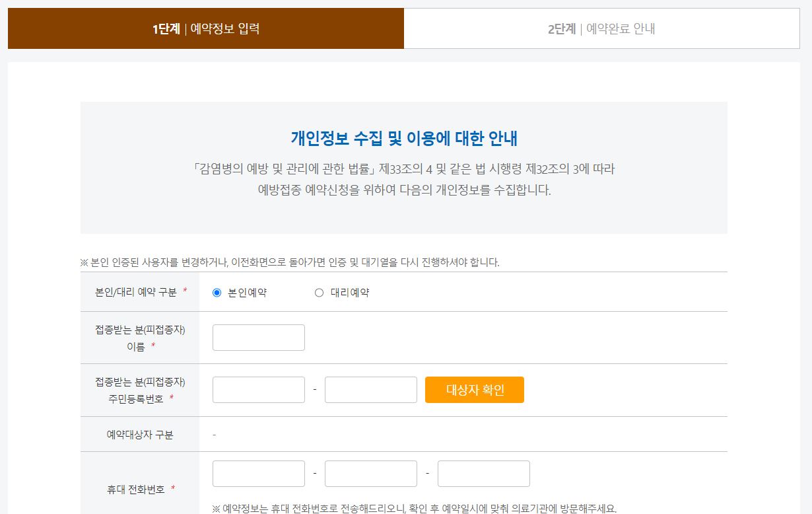The width and height of the screenshot is (812, 514).
Task: Click the 대상자 확인 button
Action: [x=475, y=390]
